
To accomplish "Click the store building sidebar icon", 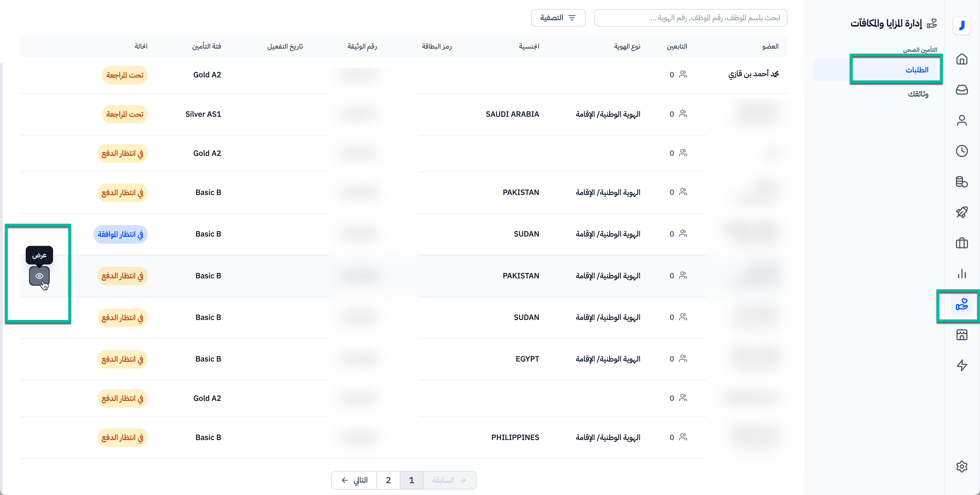I will (x=961, y=335).
